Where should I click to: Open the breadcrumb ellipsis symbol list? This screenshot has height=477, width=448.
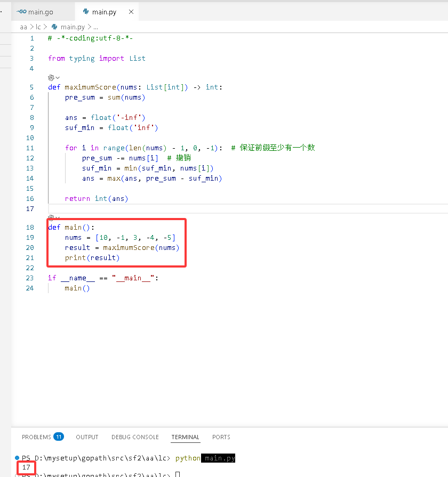click(95, 27)
